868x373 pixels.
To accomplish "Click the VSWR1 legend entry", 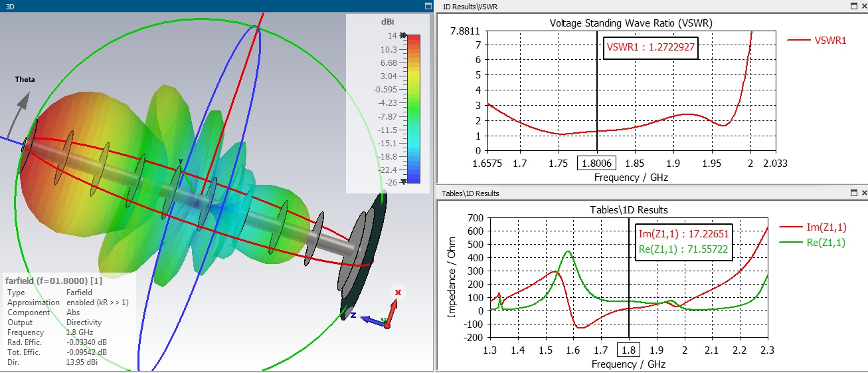I will tap(817, 40).
